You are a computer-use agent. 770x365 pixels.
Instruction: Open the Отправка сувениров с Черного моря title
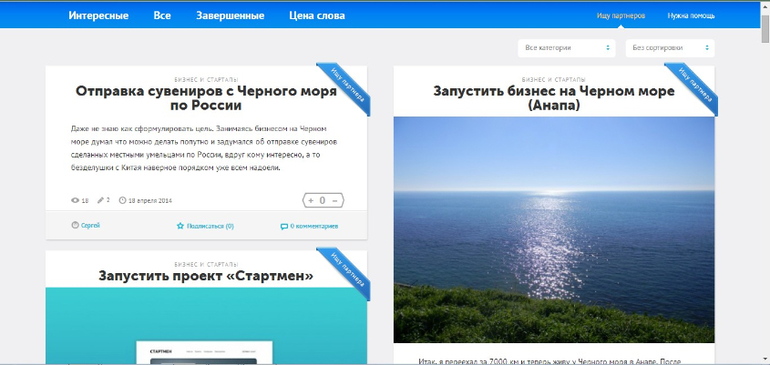pos(206,98)
